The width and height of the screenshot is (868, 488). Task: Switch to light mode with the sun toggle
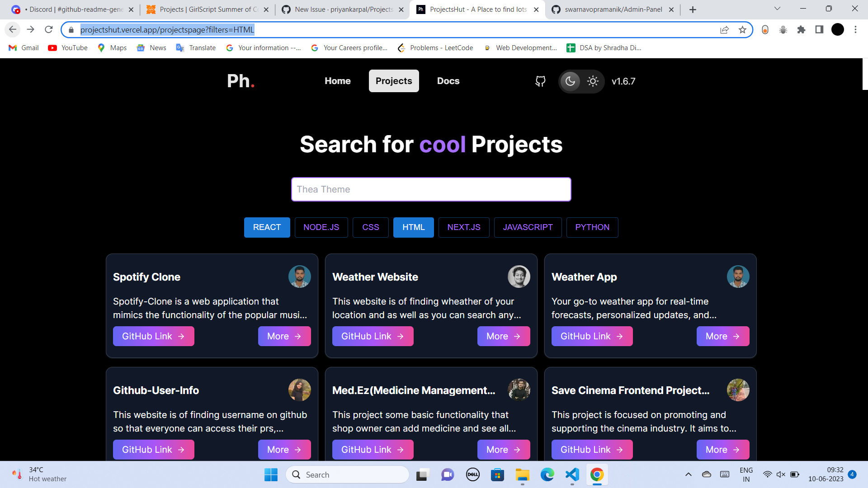pyautogui.click(x=593, y=81)
